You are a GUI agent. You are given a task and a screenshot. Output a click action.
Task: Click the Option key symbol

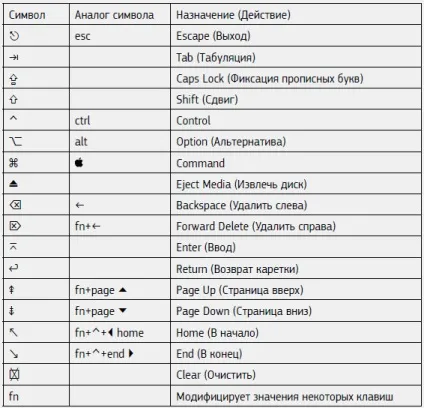(x=15, y=141)
